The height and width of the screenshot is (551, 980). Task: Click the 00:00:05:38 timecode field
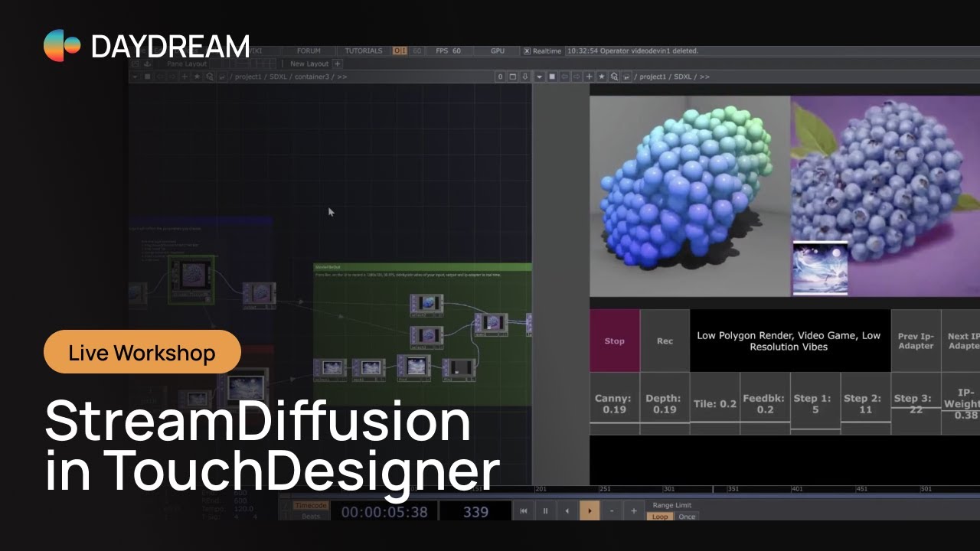point(384,512)
